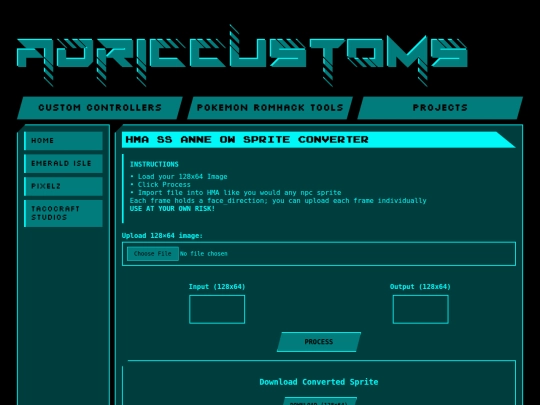Click the 'Output (128x64)' label
Screen dimensions: 540x405
[x=420, y=287]
